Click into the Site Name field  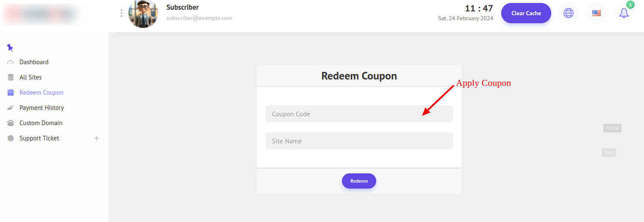point(359,141)
